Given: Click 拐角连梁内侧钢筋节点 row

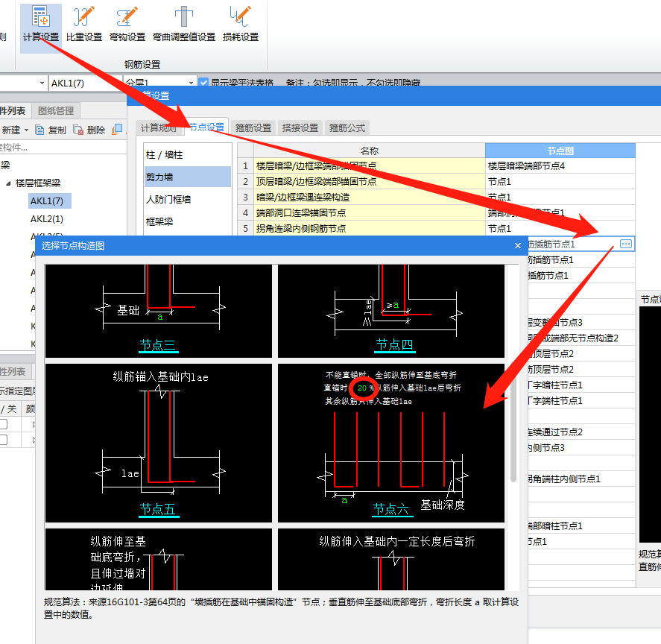Looking at the screenshot, I should pos(369,228).
